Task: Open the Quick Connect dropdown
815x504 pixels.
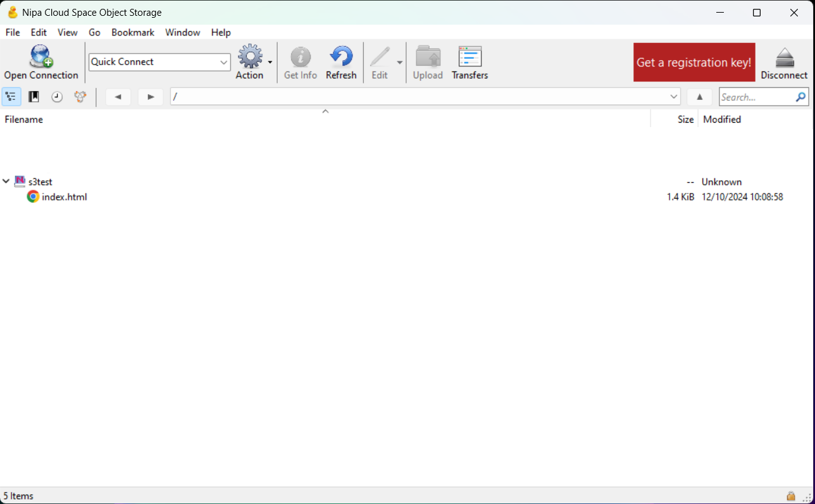Action: point(224,62)
